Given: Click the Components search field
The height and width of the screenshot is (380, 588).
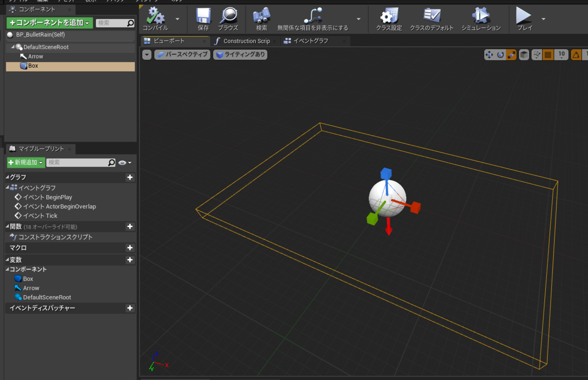Looking at the screenshot, I should pyautogui.click(x=115, y=23).
